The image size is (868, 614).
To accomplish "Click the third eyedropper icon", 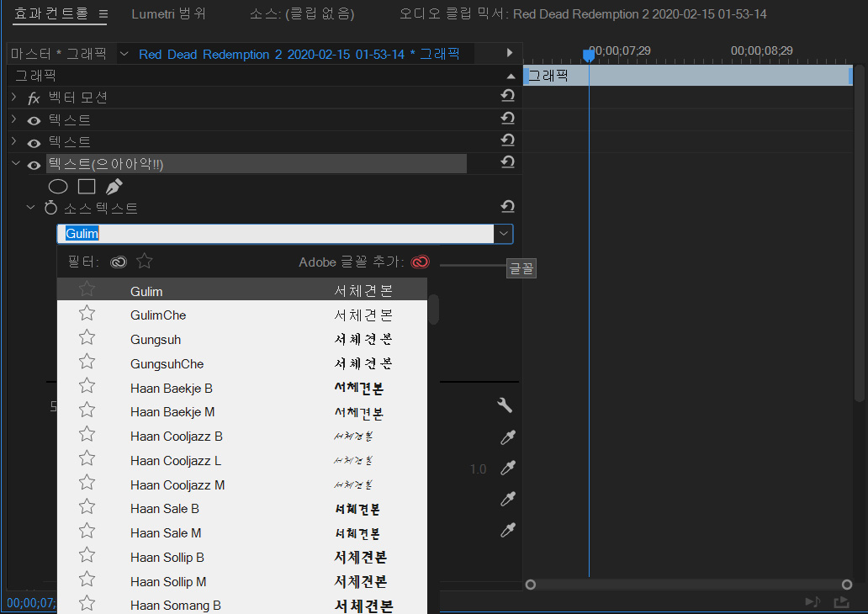I will (508, 500).
